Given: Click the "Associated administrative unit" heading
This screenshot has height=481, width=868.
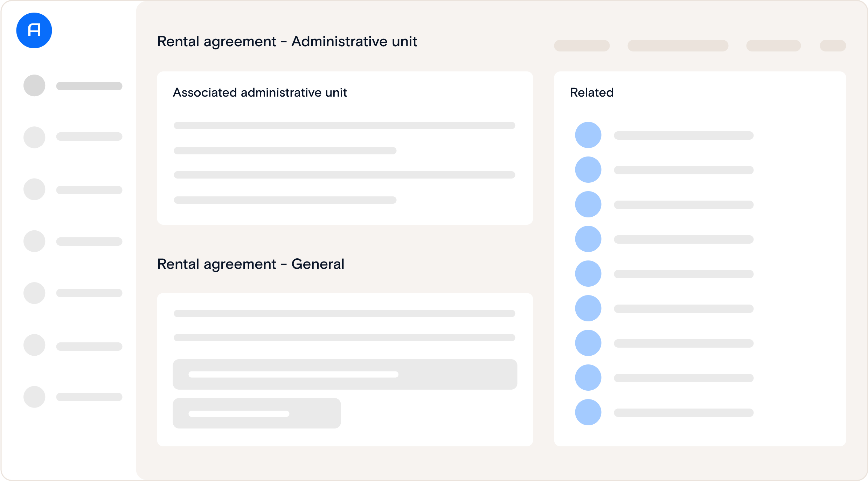Looking at the screenshot, I should (x=260, y=92).
